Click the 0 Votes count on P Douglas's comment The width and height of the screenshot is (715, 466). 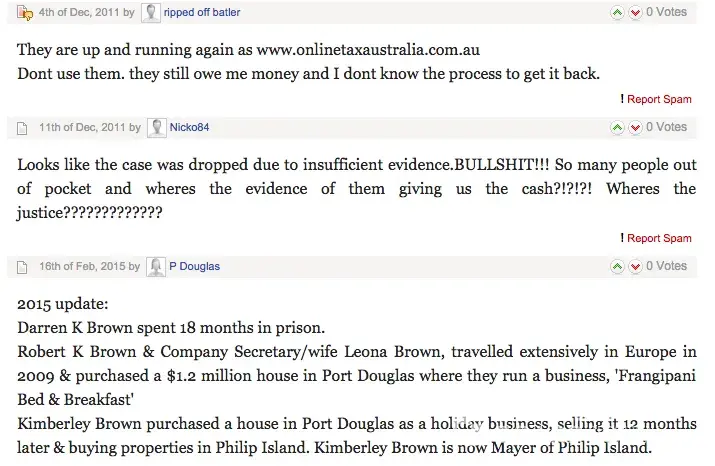[x=666, y=267]
